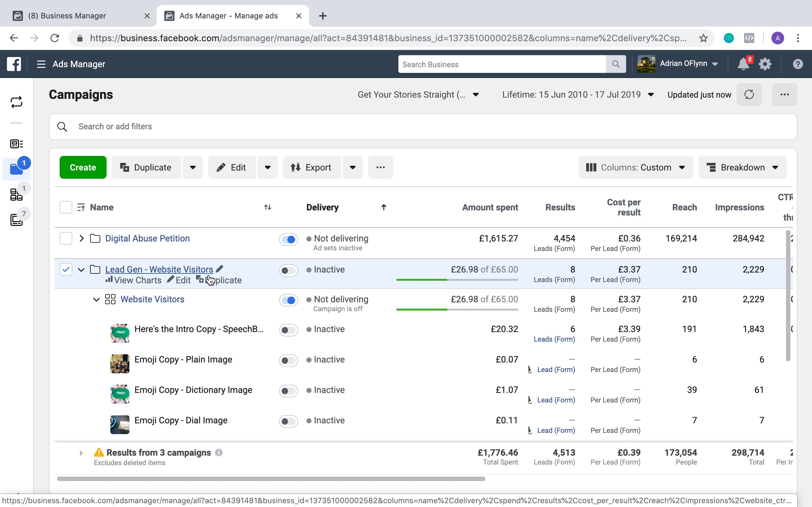The height and width of the screenshot is (507, 812).
Task: Open the Website Visitors ad set link
Action: [152, 299]
